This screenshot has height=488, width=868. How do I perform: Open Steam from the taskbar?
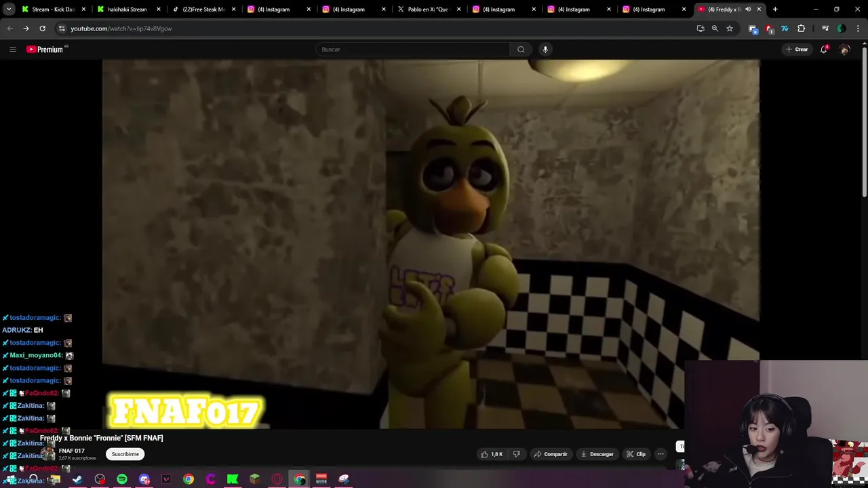pos(77,479)
